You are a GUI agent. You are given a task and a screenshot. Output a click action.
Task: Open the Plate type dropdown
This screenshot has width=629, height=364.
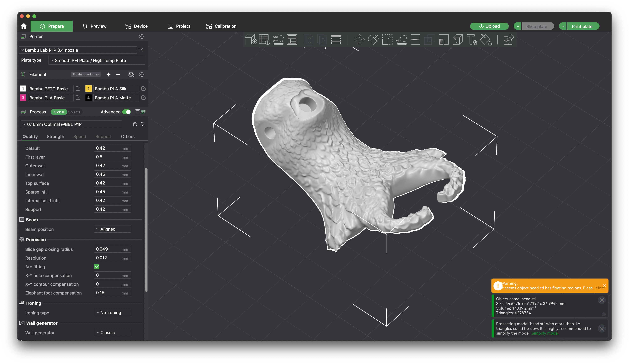(97, 60)
